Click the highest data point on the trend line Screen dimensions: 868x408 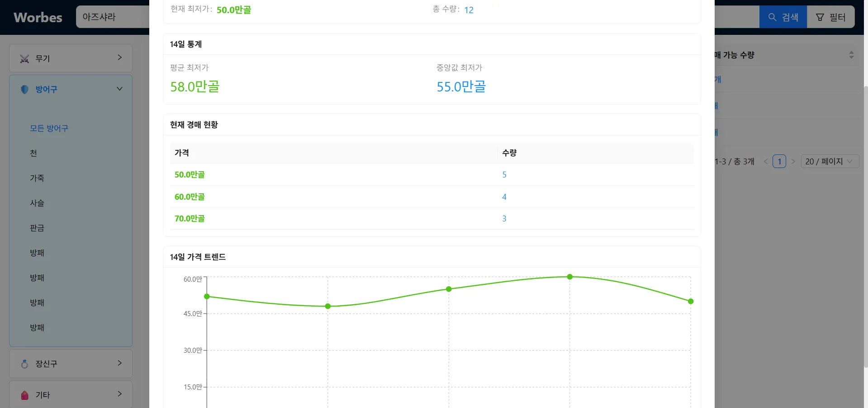[x=570, y=277]
